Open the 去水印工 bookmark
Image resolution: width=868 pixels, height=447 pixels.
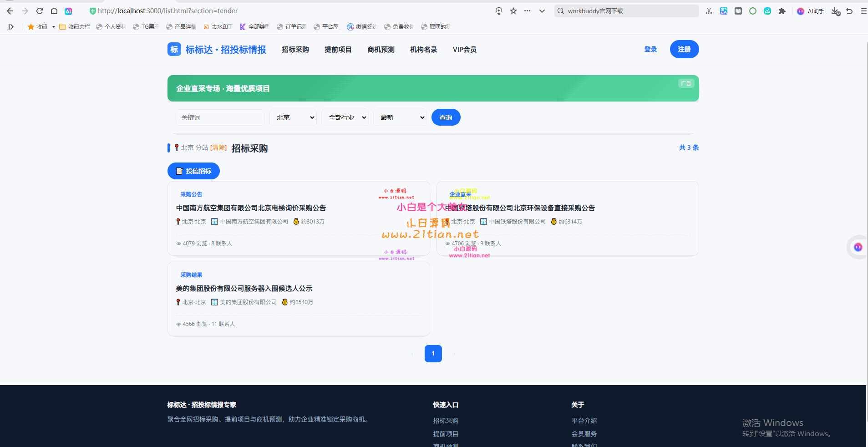coord(218,27)
